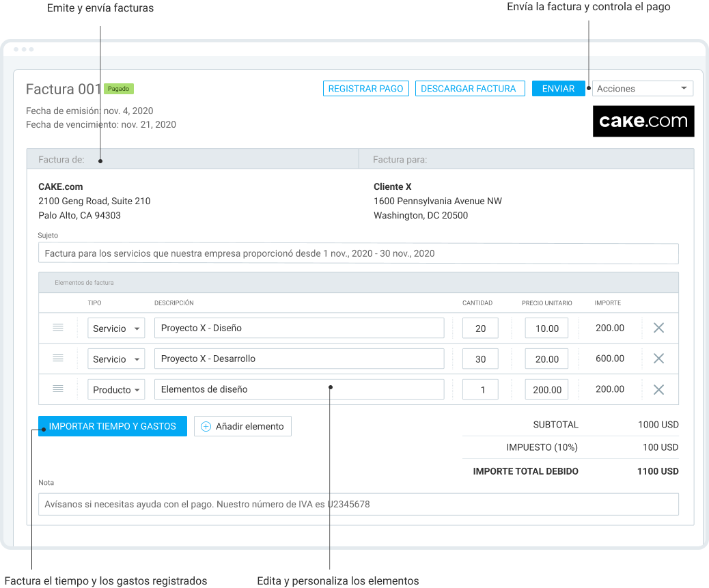Click inside the Nota text field
The image size is (709, 588).
point(358,504)
